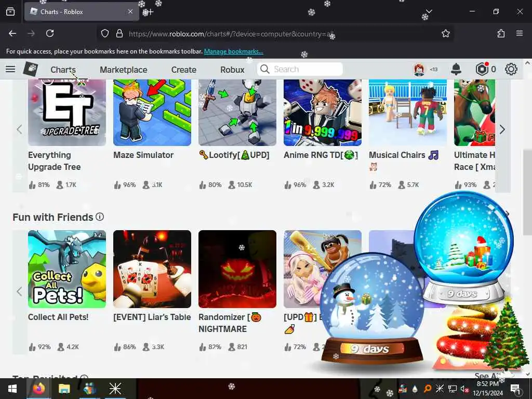Open the tracking protection shield icon
This screenshot has height=399, width=532.
click(105, 33)
